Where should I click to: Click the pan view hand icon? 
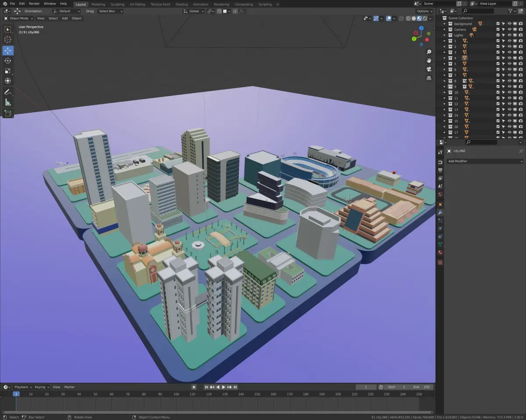(x=429, y=61)
